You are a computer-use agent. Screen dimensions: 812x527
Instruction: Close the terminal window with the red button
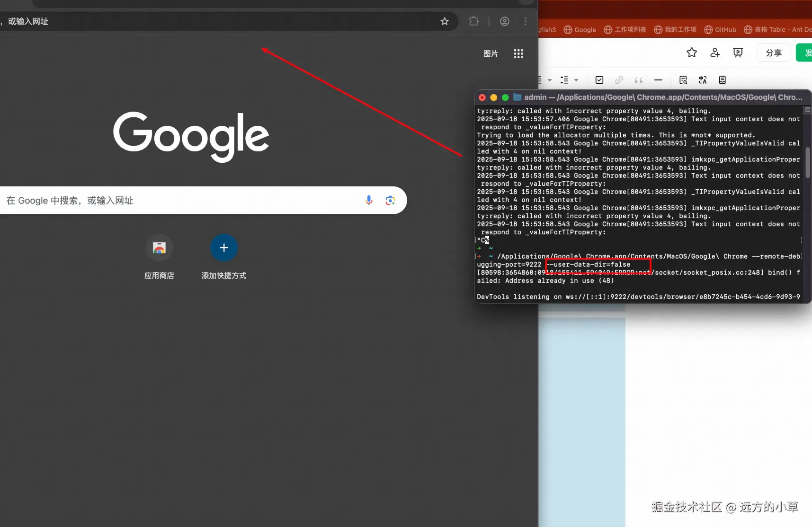[x=482, y=97]
